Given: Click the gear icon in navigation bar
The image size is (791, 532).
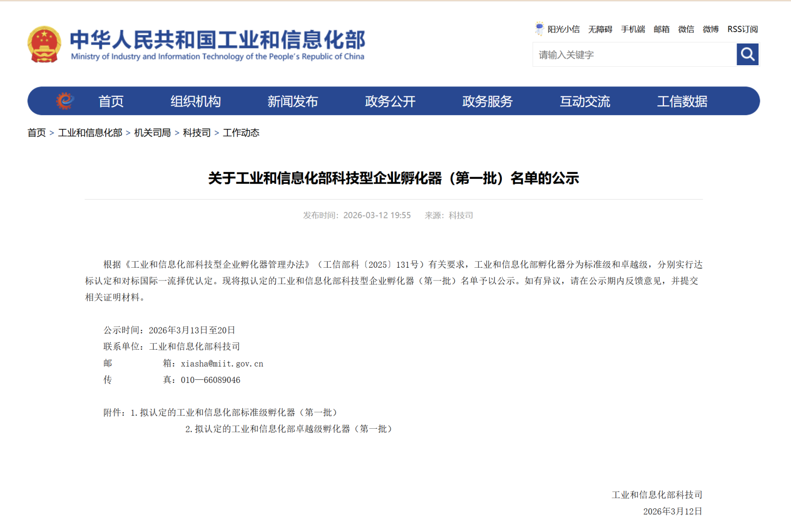Looking at the screenshot, I should [x=65, y=101].
